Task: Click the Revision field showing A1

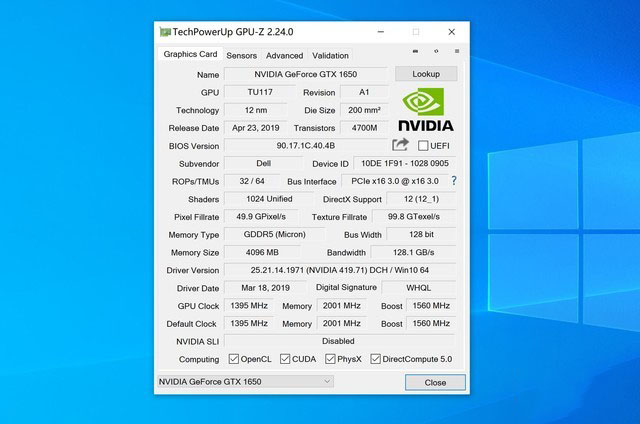Action: click(364, 92)
